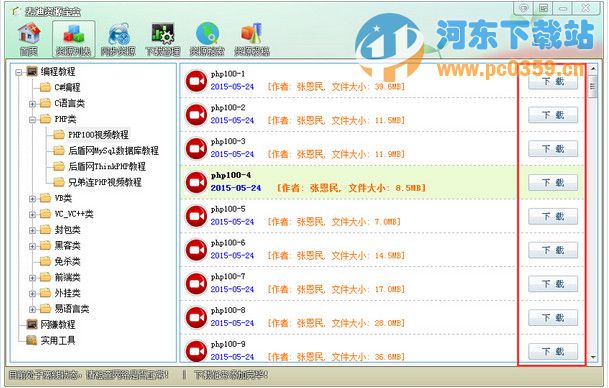Click the video camera icon for php100-1

pos(196,81)
